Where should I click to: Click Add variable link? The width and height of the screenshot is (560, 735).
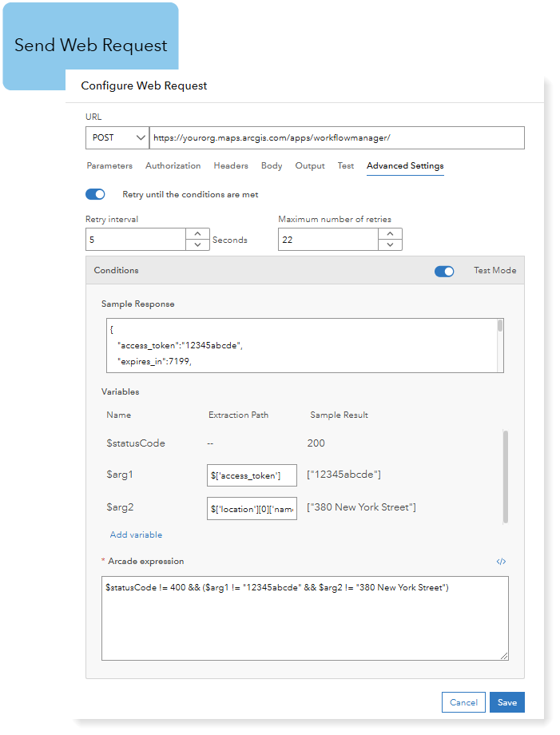pyautogui.click(x=136, y=534)
